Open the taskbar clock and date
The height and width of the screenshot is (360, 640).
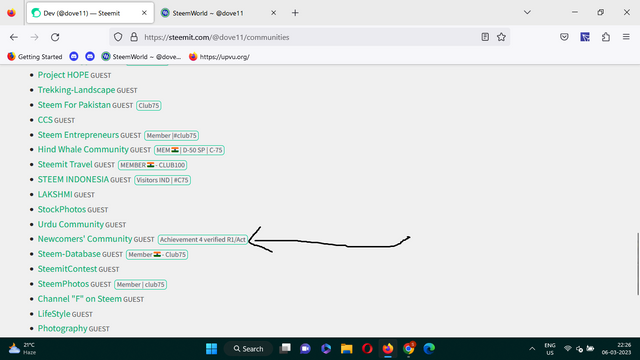(x=616, y=349)
